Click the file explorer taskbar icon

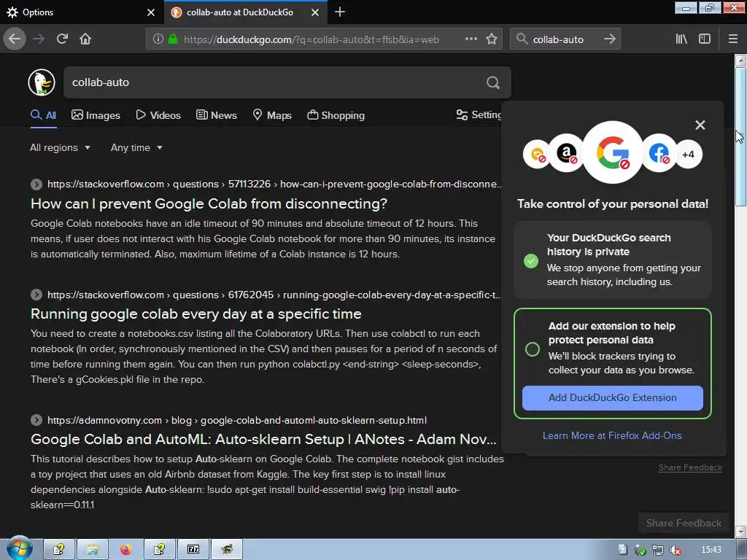tap(93, 550)
